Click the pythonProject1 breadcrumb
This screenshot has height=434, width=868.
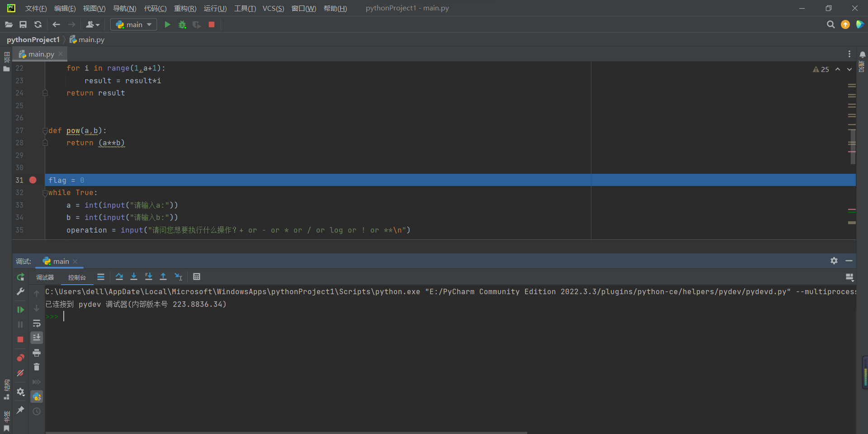click(x=33, y=40)
